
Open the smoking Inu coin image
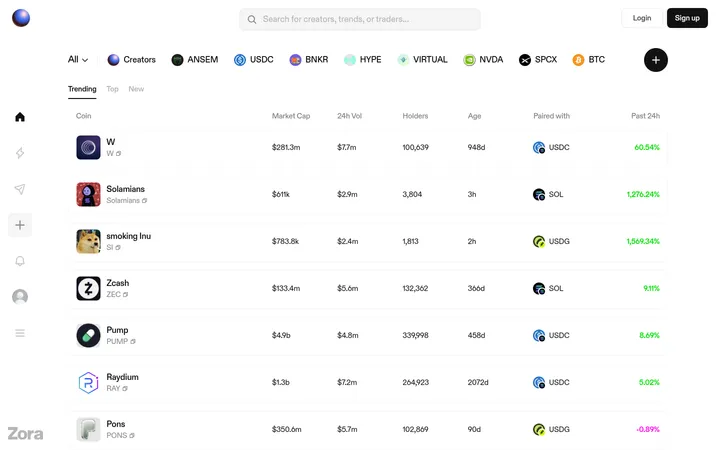(x=88, y=241)
